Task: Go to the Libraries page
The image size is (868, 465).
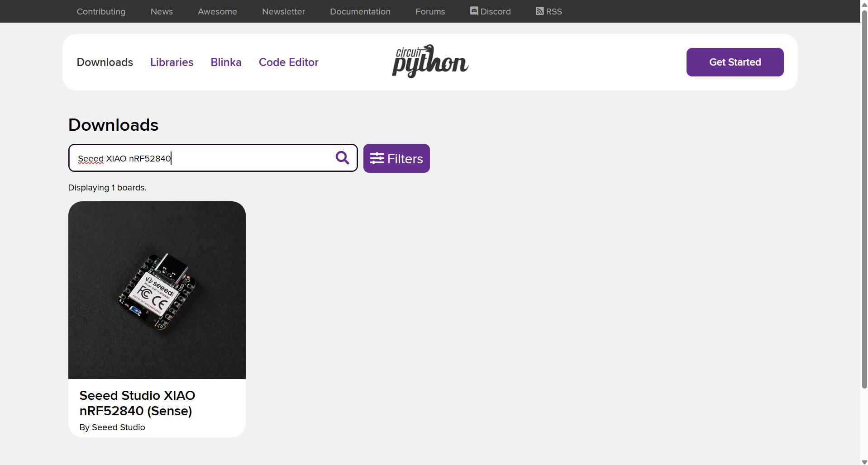Action: (x=172, y=62)
